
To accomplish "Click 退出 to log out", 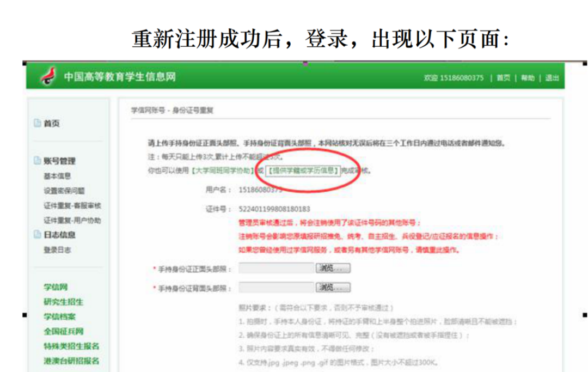I will point(552,78).
